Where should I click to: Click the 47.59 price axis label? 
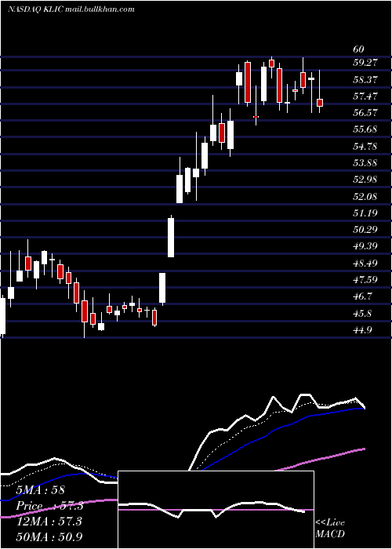click(366, 280)
